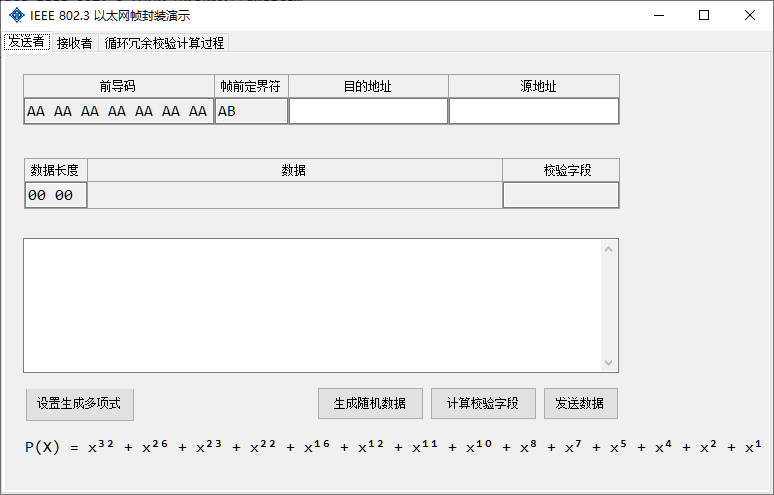Close the IEEE 802.3 window
Screen dimensions: 774x495
(750, 15)
